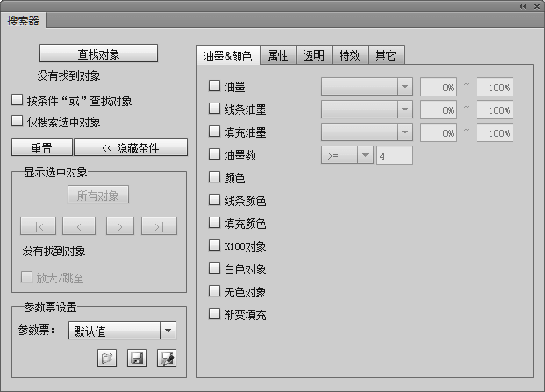Tick the K100对象 checkbox
The width and height of the screenshot is (545, 392).
(x=214, y=246)
